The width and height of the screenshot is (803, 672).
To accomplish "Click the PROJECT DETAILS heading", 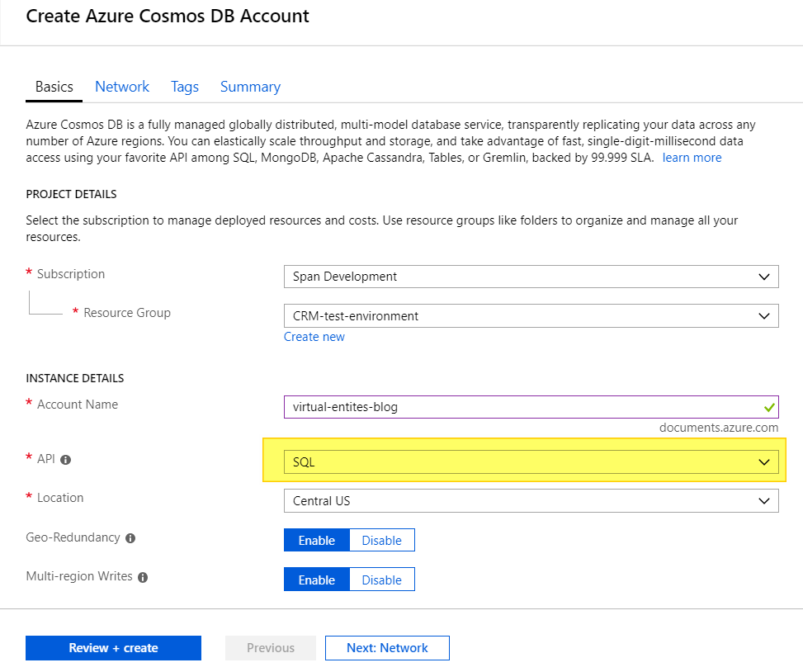I will pyautogui.click(x=71, y=195).
